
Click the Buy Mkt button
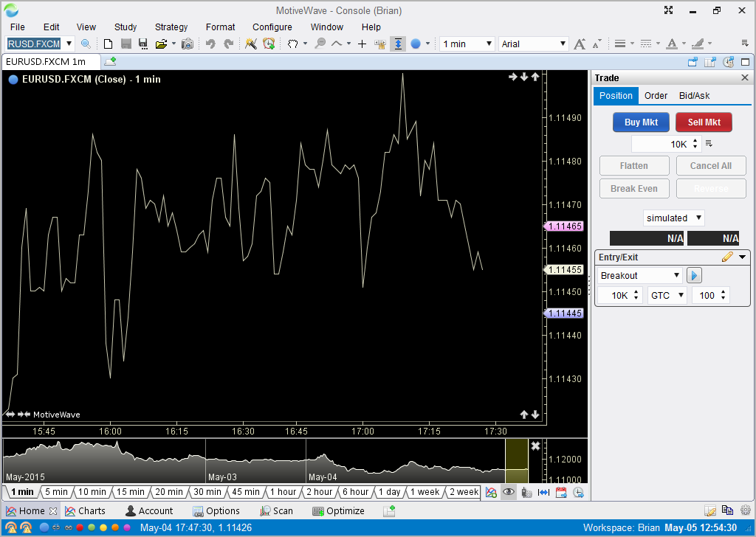tap(642, 122)
